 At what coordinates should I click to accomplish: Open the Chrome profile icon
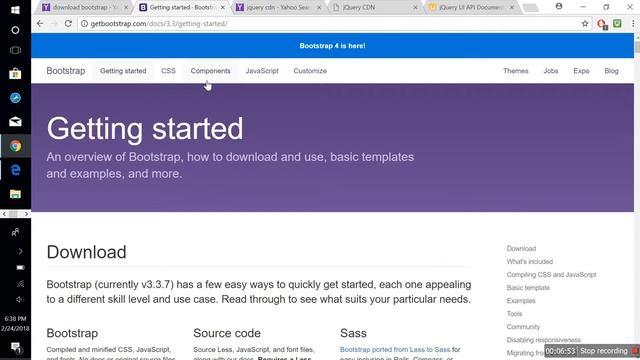(559, 7)
